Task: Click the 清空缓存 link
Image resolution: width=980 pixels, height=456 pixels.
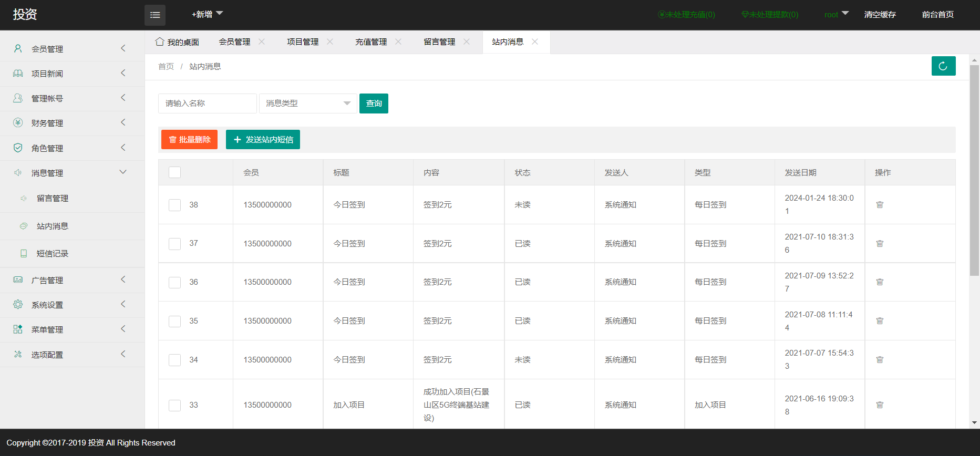Action: click(x=880, y=15)
